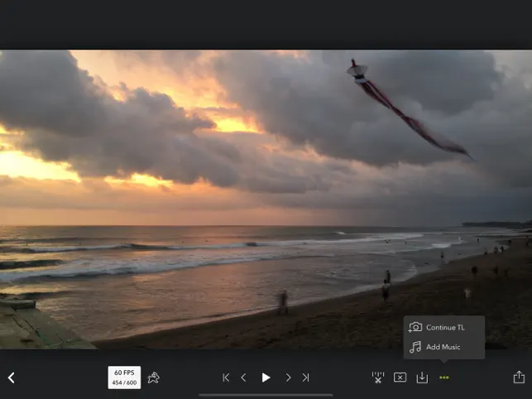Viewport: 532px width, 399px height.
Task: Open the trim frames scissors tool
Action: pos(378,377)
